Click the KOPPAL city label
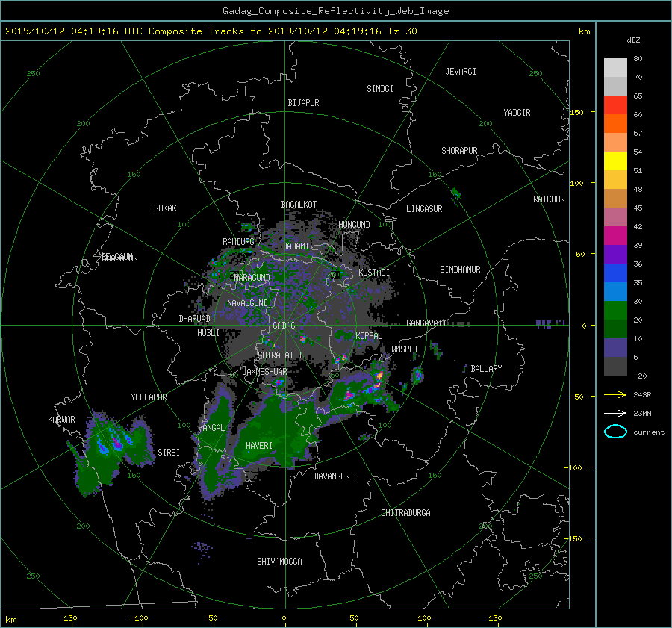Viewport: 672px width, 628px height. click(x=369, y=336)
